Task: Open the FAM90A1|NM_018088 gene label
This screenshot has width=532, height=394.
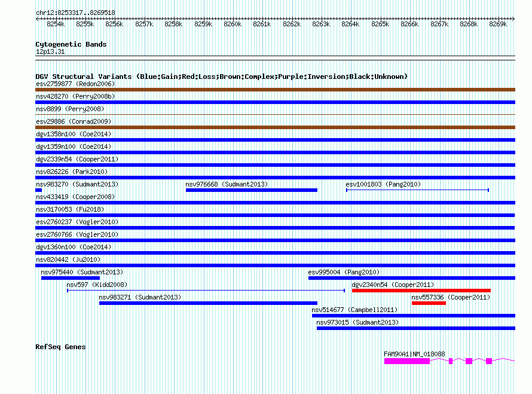Action: tap(414, 354)
